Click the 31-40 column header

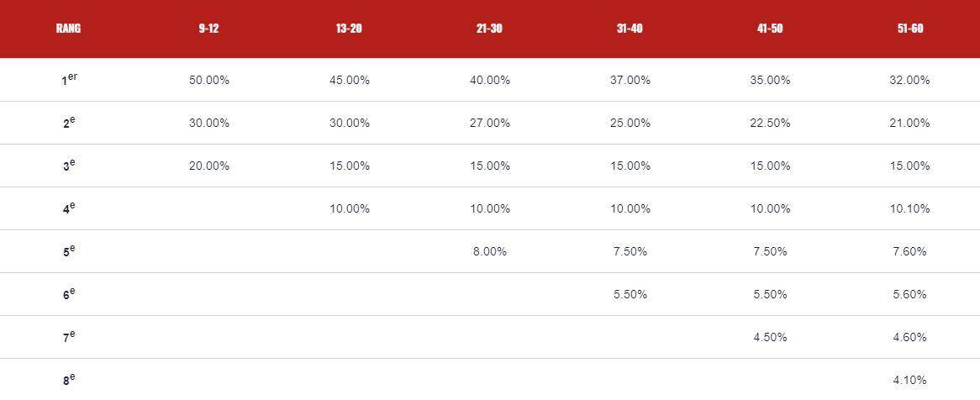pyautogui.click(x=630, y=29)
